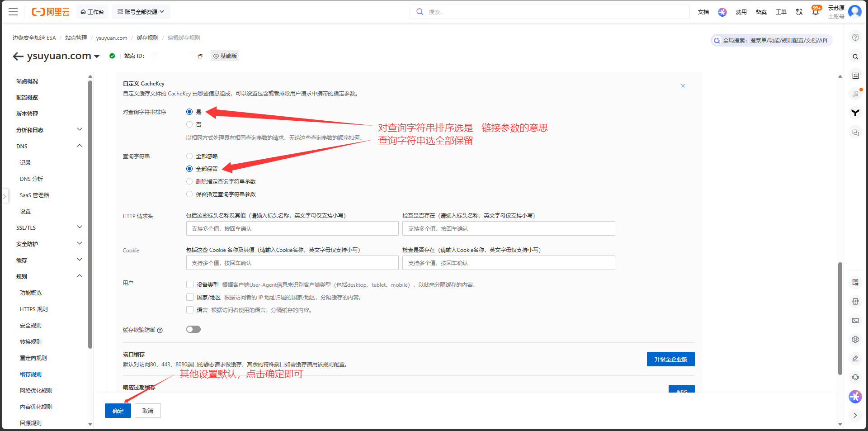The width and height of the screenshot is (868, 431).
Task: Open 站点概况 in sidebar
Action: pyautogui.click(x=27, y=81)
